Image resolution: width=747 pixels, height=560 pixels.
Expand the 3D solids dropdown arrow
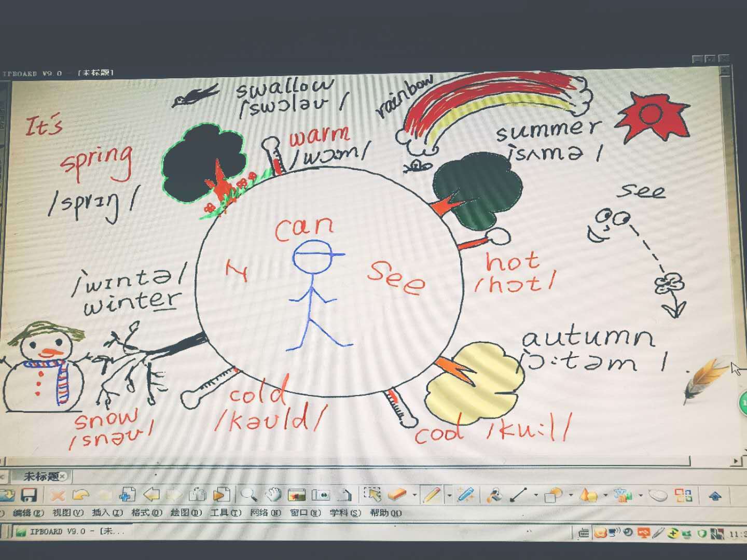click(605, 496)
